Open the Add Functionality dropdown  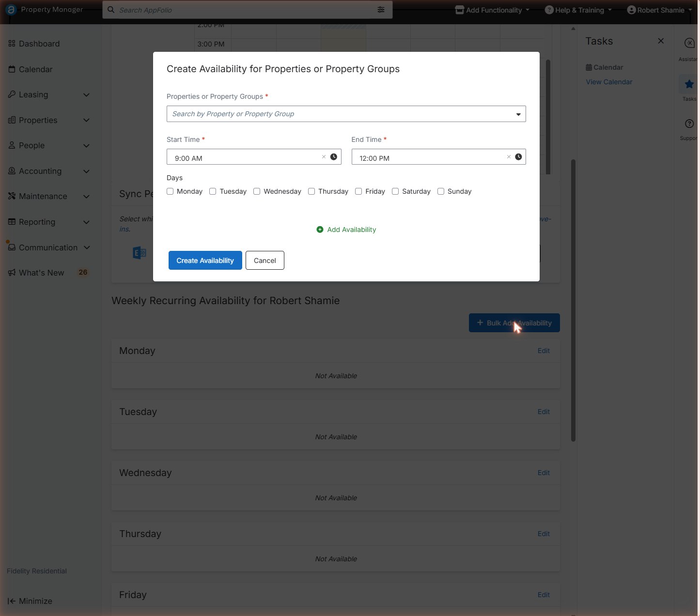(492, 10)
